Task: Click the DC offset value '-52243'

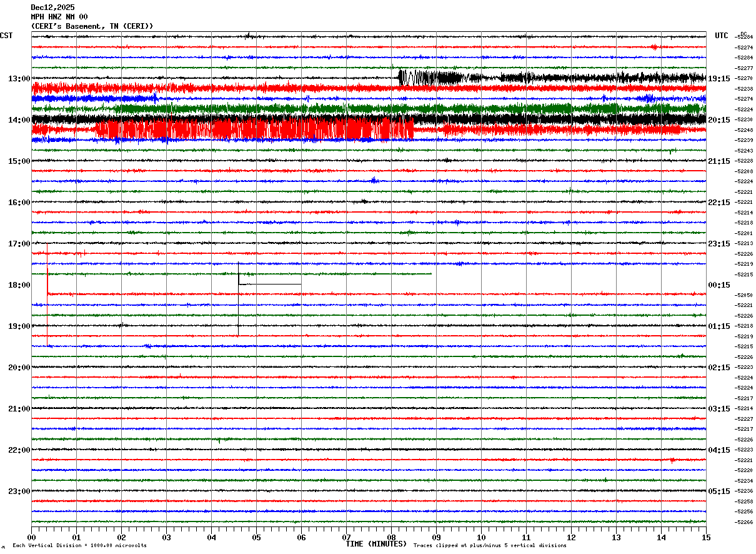Action: [x=744, y=151]
